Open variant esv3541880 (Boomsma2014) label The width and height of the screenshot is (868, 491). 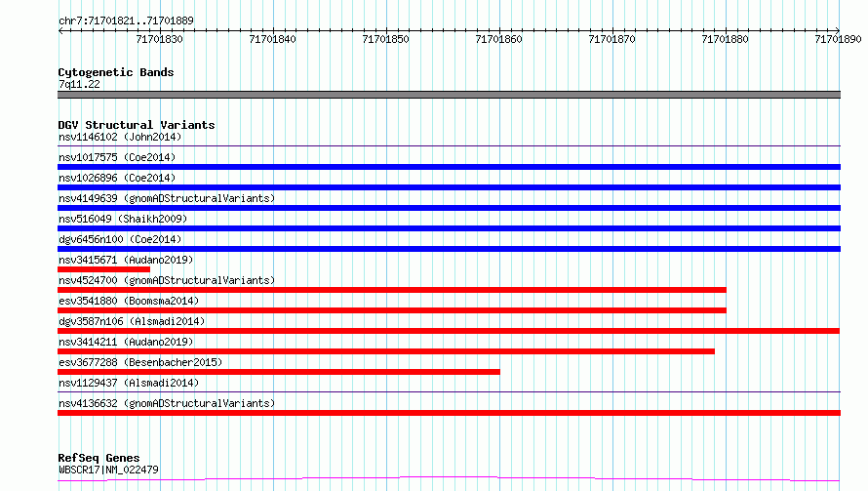129,301
